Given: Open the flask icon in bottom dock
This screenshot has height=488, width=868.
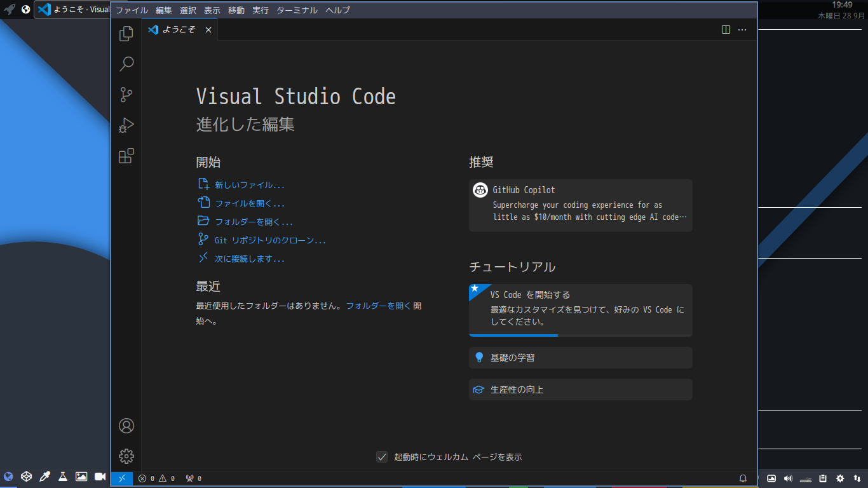Looking at the screenshot, I should click(63, 477).
